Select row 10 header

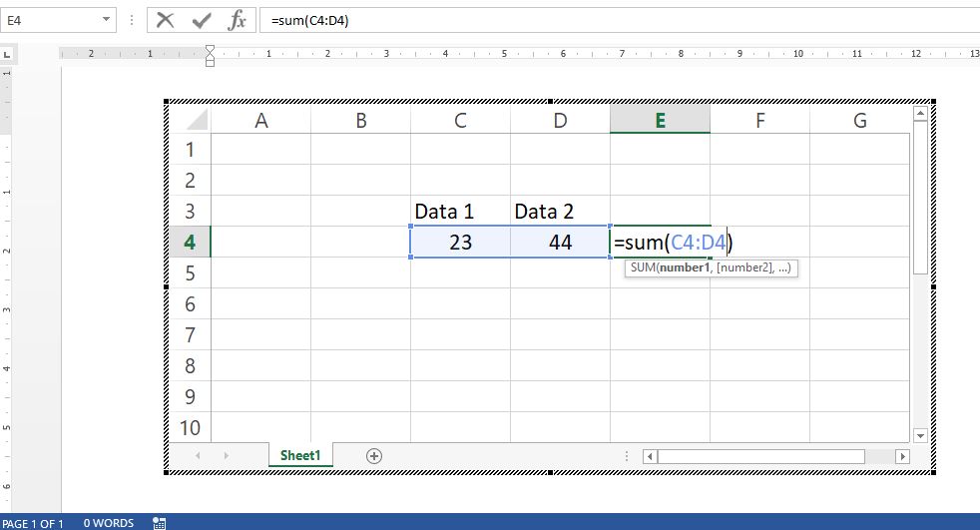click(x=190, y=427)
